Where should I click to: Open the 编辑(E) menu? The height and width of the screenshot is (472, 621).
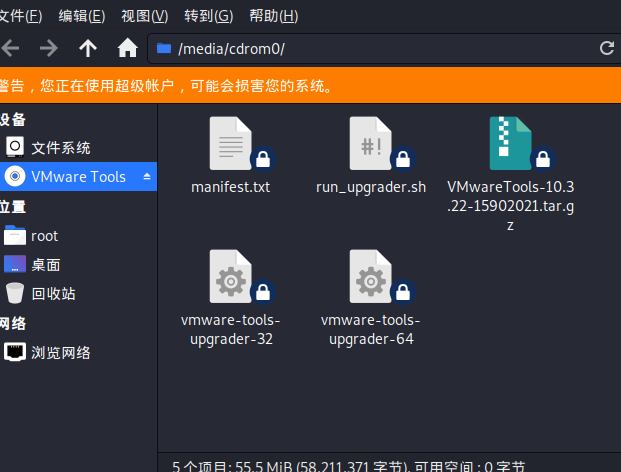click(82, 16)
